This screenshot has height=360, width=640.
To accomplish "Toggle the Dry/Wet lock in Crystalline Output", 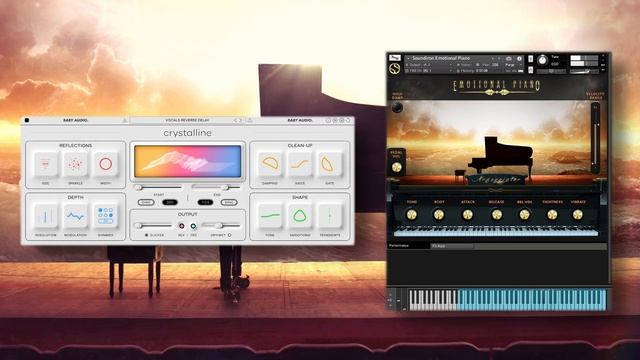I will [229, 235].
